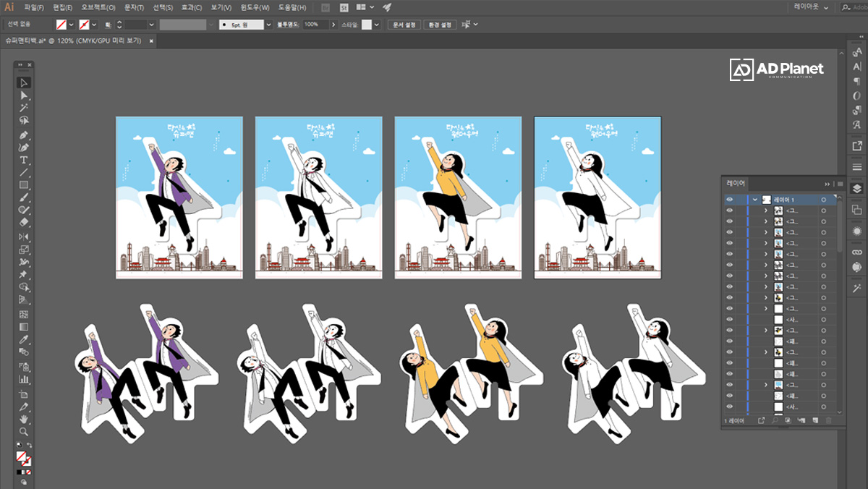868x489 pixels.
Task: Select the Mesh tool
Action: (x=24, y=315)
